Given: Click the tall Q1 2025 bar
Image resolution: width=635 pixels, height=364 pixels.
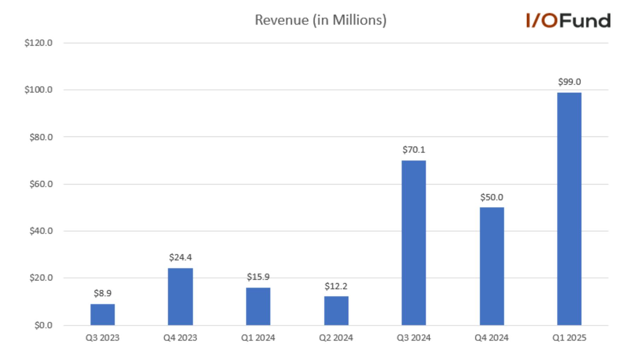Looking at the screenshot, I should coord(569,209).
